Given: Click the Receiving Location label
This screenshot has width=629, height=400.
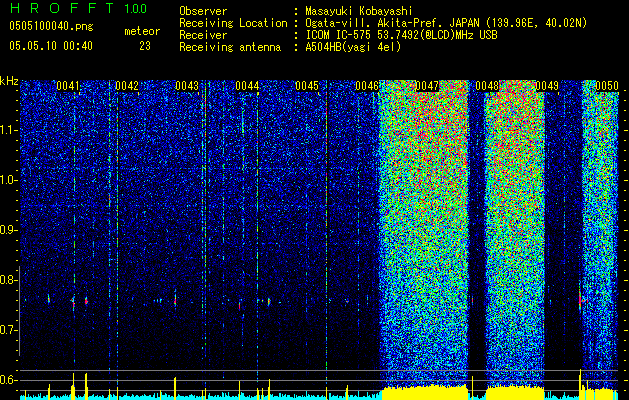Looking at the screenshot, I should 233,23.
